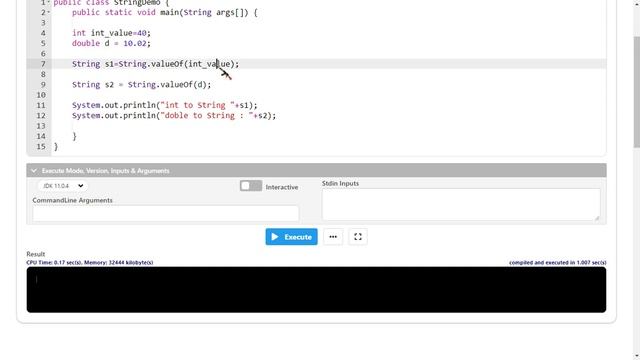Image resolution: width=640 pixels, height=360 pixels.
Task: Click the 'String s1=String.valueOf(int_value);' line
Action: tap(156, 64)
